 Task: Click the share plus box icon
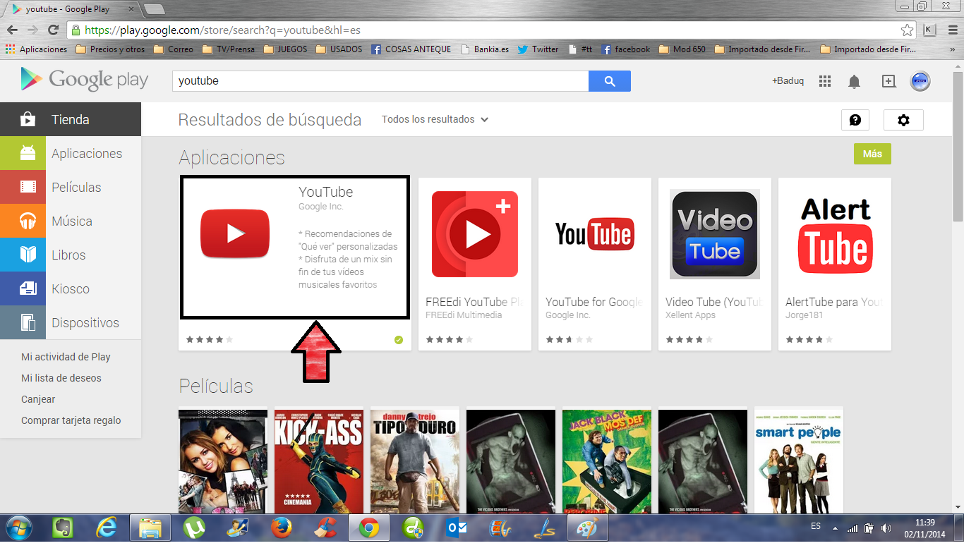click(x=888, y=81)
